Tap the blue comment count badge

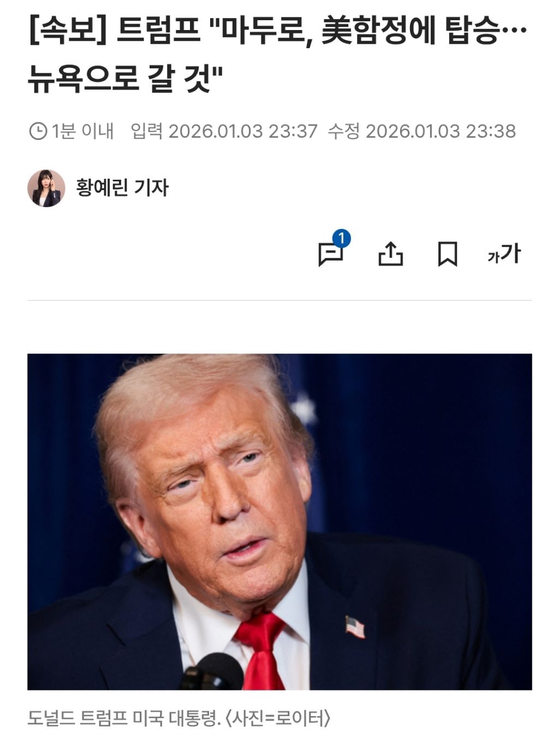coord(341,238)
